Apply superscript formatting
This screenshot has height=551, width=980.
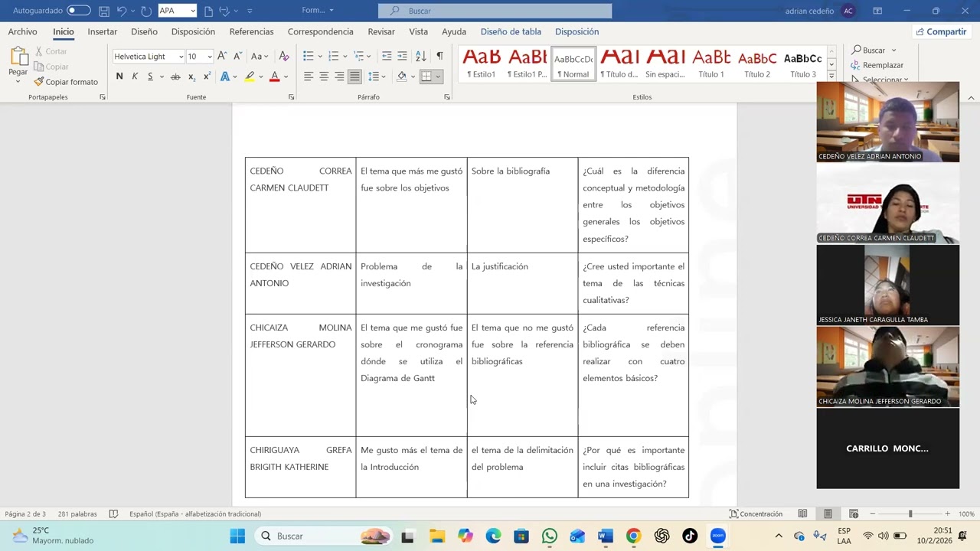(207, 77)
